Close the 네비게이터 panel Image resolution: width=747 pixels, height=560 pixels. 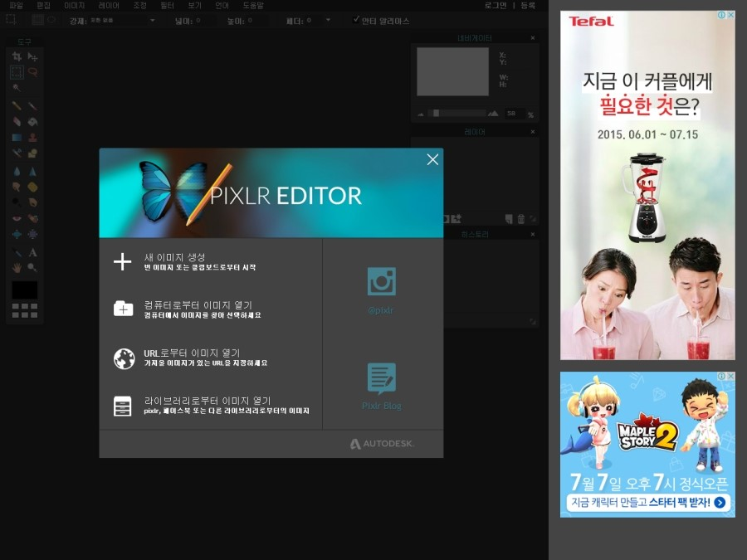[x=533, y=37]
